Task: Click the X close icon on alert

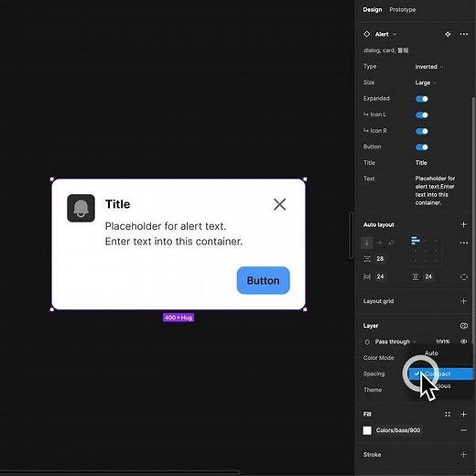Action: pyautogui.click(x=279, y=204)
